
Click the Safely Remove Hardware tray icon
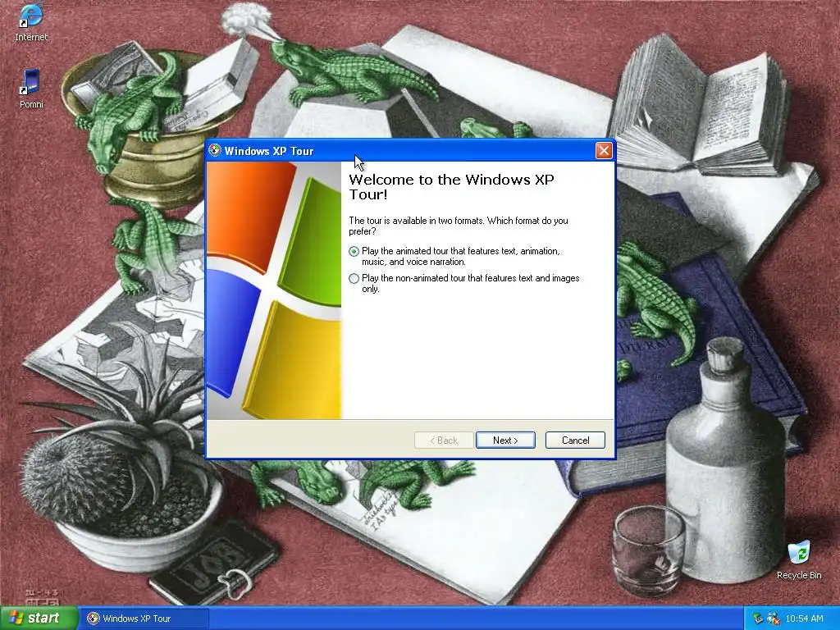[757, 619]
